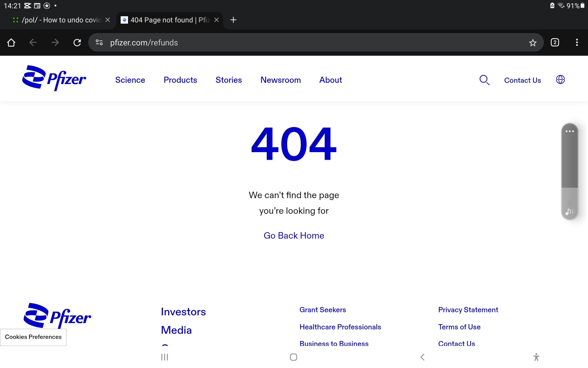Click Contact Us in the footer
The height and width of the screenshot is (368, 588).
tap(457, 343)
